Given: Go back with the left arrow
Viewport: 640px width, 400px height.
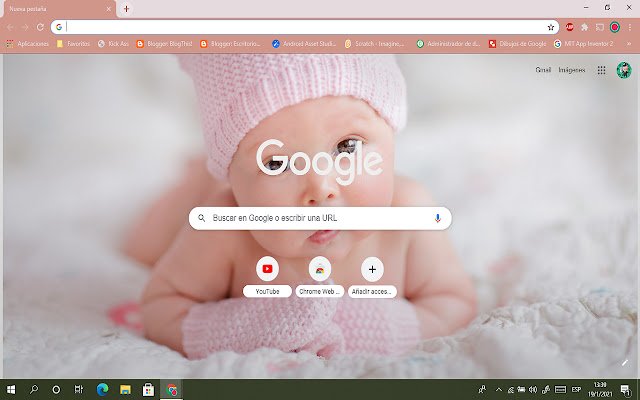Looking at the screenshot, I should pos(10,27).
